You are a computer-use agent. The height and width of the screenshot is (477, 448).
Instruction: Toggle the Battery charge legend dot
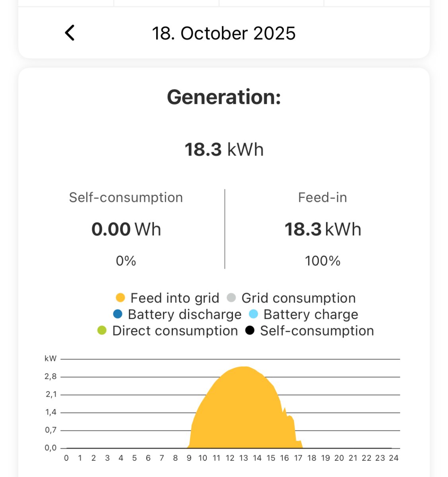253,314
